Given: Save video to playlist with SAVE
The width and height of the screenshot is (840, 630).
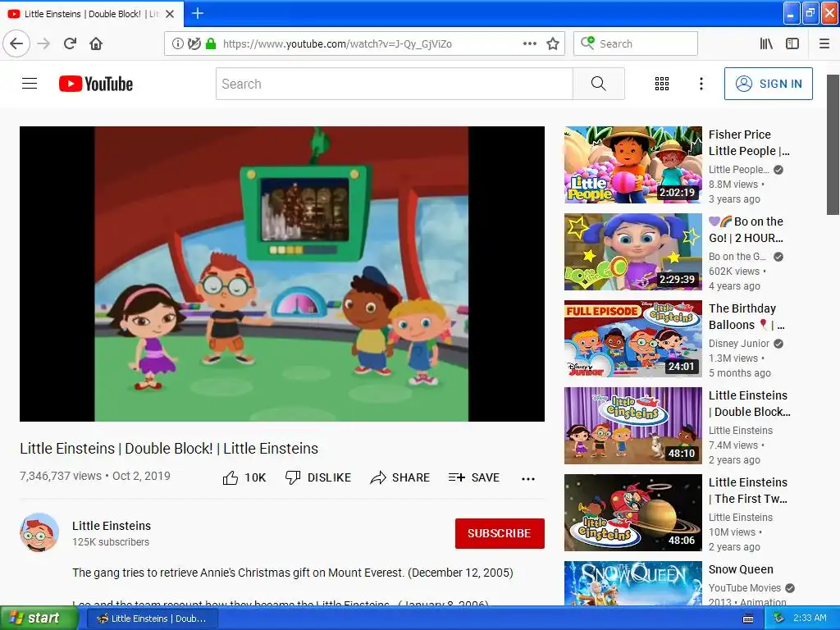Looking at the screenshot, I should pos(473,477).
